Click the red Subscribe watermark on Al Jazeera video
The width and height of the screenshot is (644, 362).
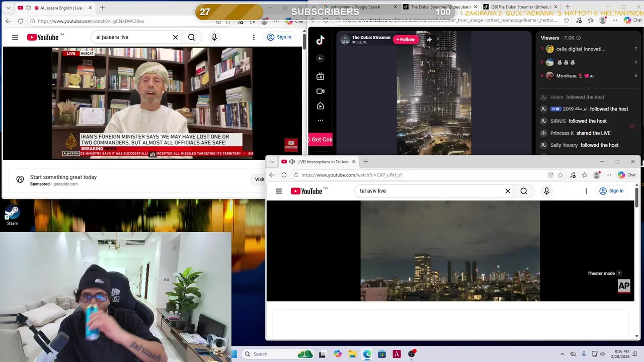click(x=291, y=145)
